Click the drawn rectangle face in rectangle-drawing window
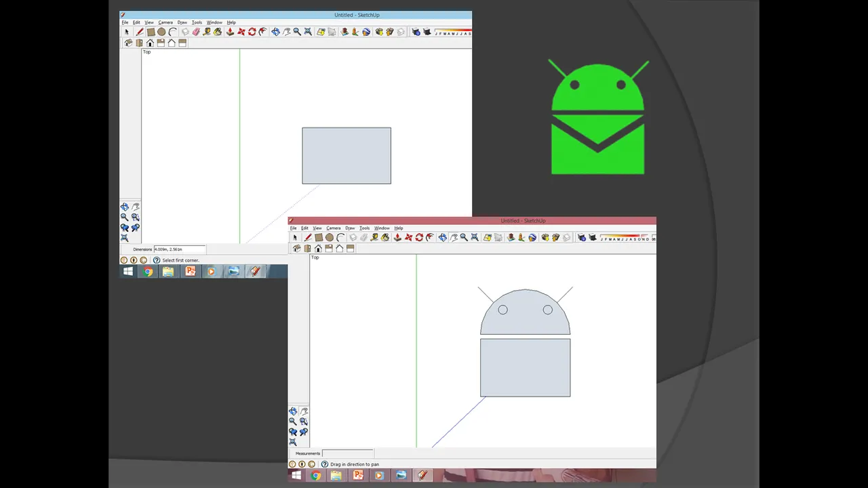This screenshot has height=488, width=868. point(347,155)
